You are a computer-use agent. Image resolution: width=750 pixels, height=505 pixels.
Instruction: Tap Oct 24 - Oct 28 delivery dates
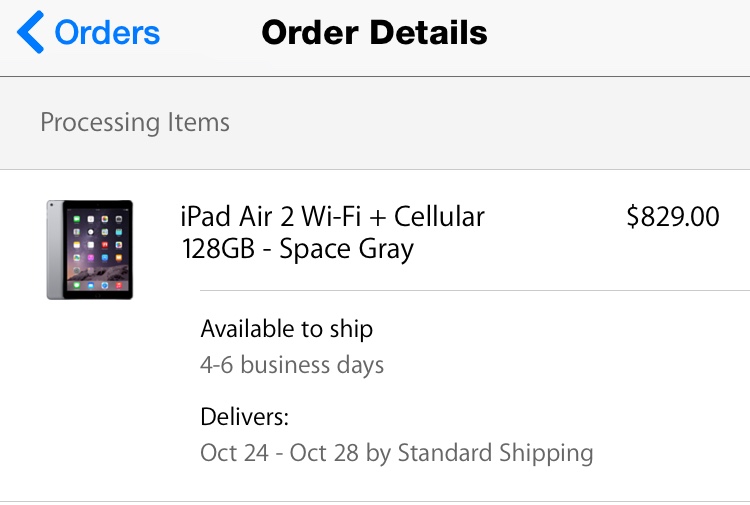coord(279,452)
